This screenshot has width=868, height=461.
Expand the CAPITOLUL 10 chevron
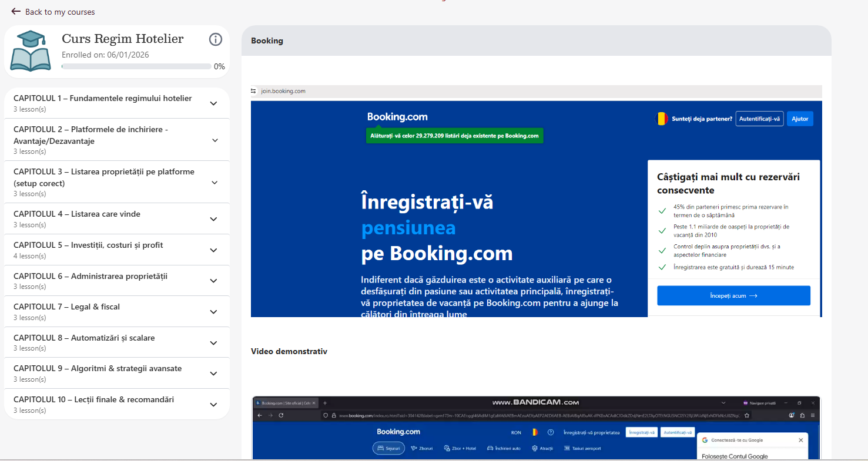click(213, 405)
